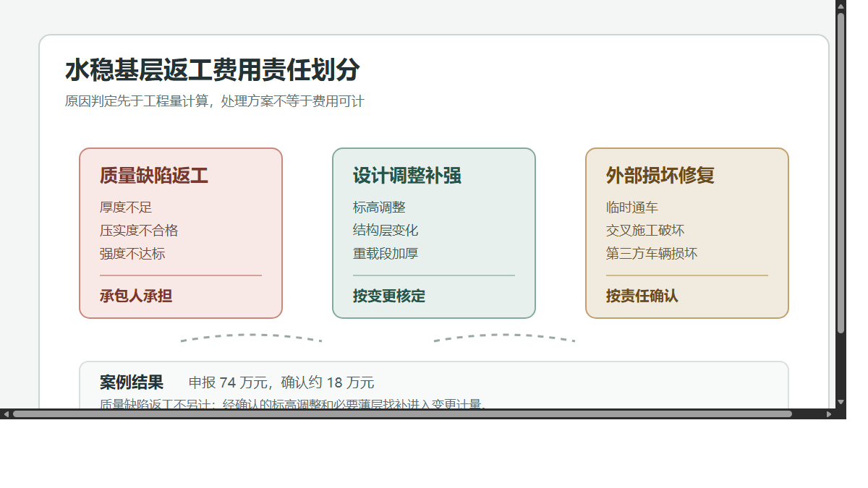Click the title 水稳基层返工费用责任划分
This screenshot has width=868, height=488.
tap(212, 70)
